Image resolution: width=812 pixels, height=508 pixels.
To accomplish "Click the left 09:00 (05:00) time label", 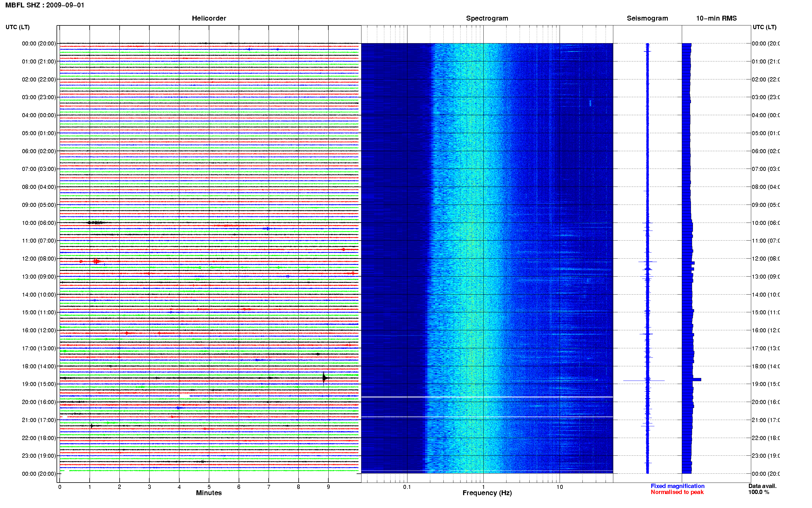I will [39, 205].
